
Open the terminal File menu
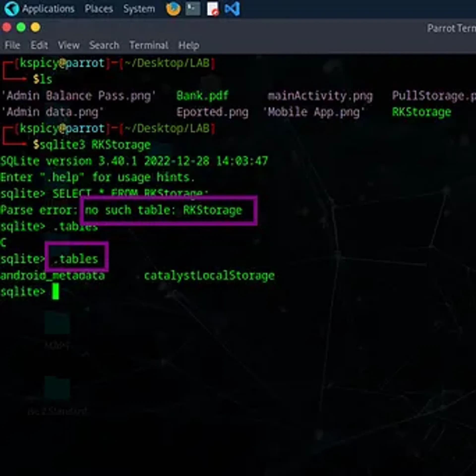(12, 45)
